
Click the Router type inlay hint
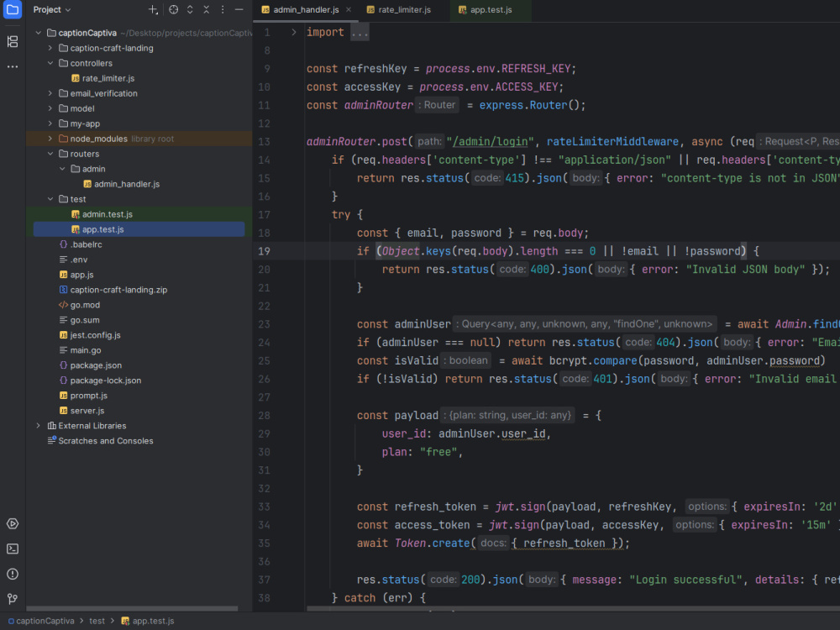pyautogui.click(x=437, y=105)
